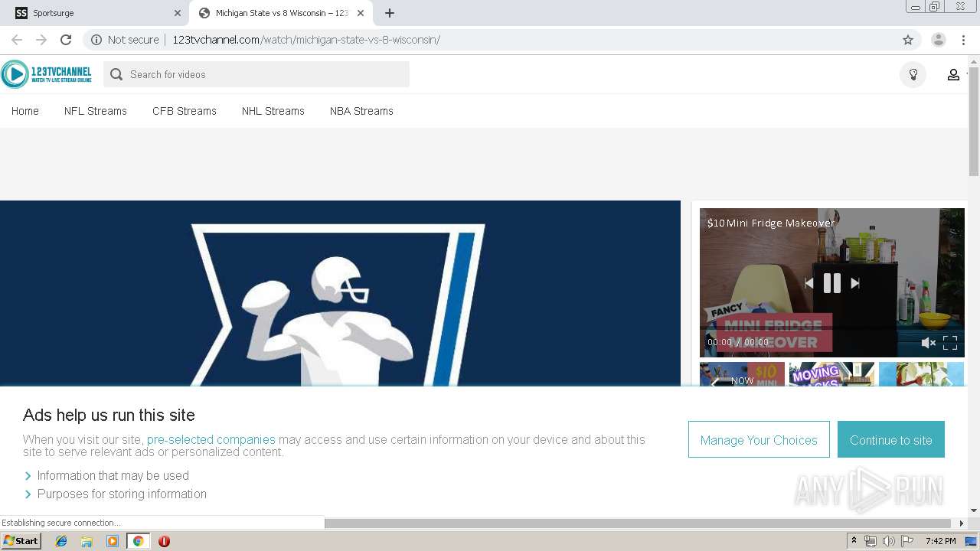Go to NBA Streams

click(x=361, y=111)
